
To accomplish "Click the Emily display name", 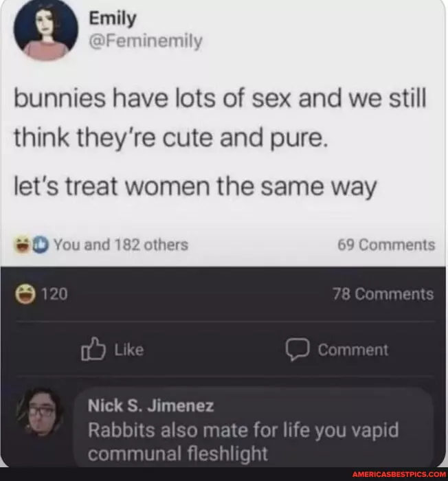I will point(112,19).
